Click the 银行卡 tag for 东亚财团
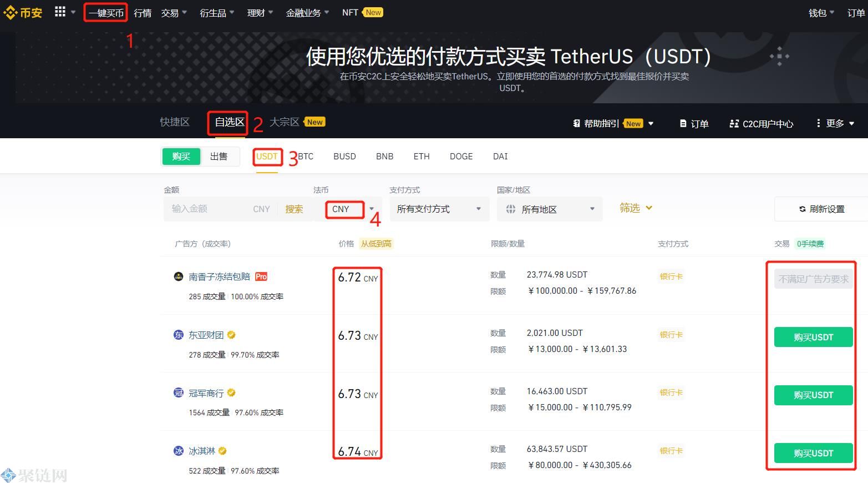 pyautogui.click(x=671, y=335)
